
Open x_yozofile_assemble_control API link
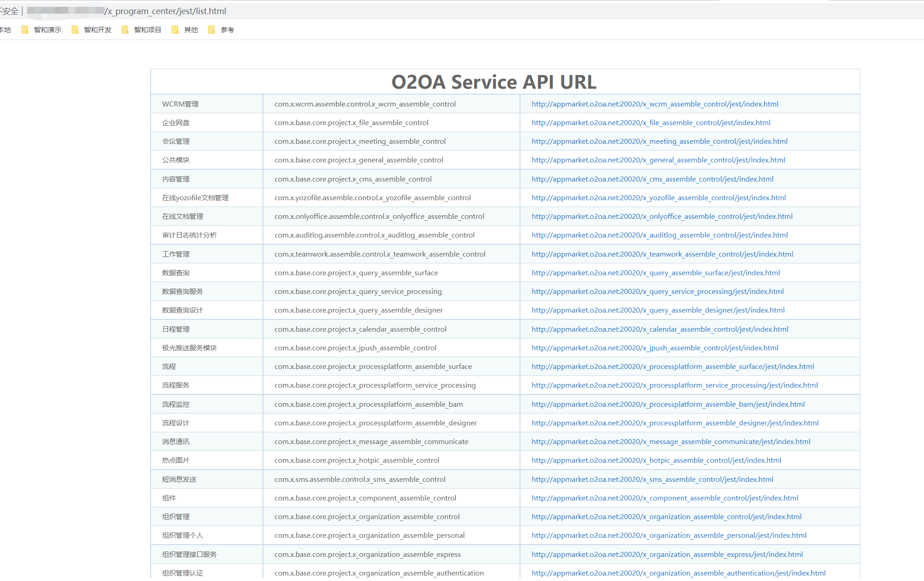coord(658,197)
